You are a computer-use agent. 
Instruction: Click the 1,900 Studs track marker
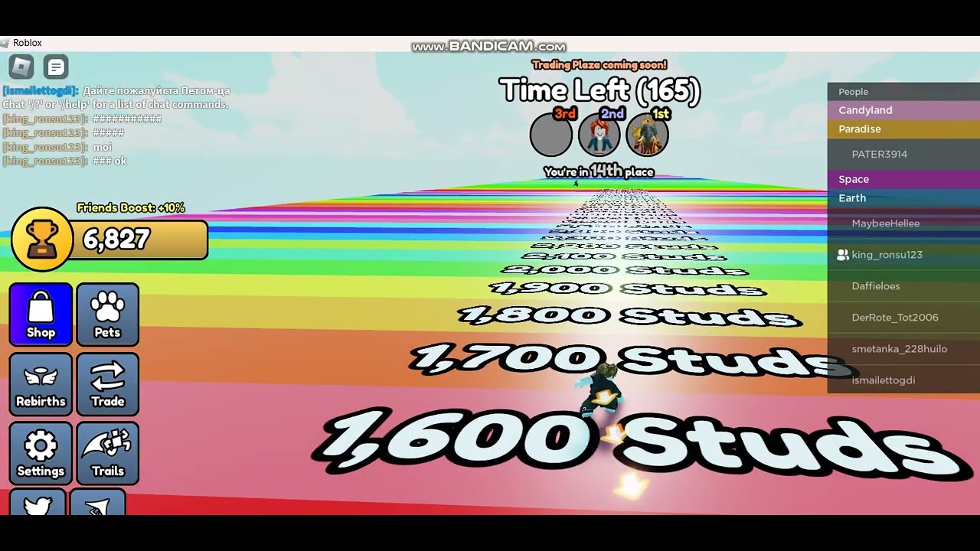pyautogui.click(x=628, y=289)
